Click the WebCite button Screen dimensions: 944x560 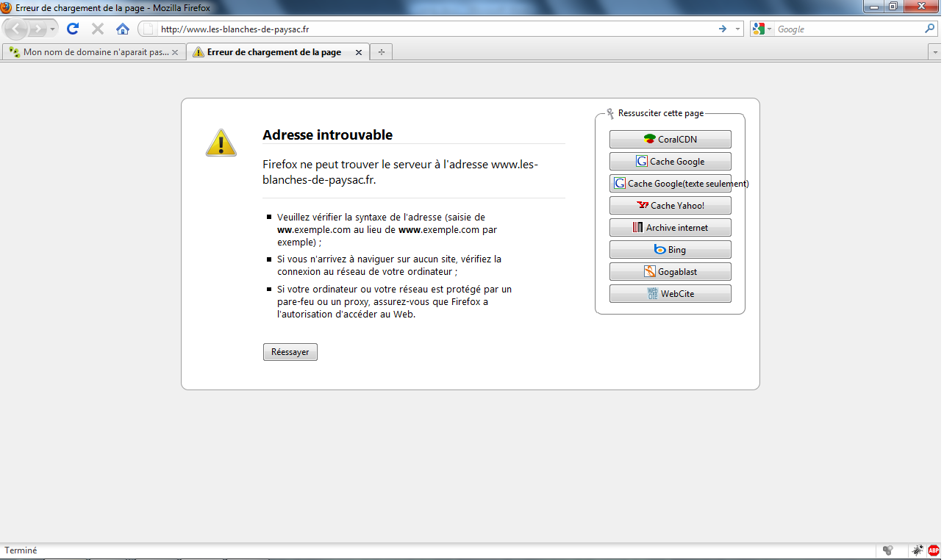[671, 294]
